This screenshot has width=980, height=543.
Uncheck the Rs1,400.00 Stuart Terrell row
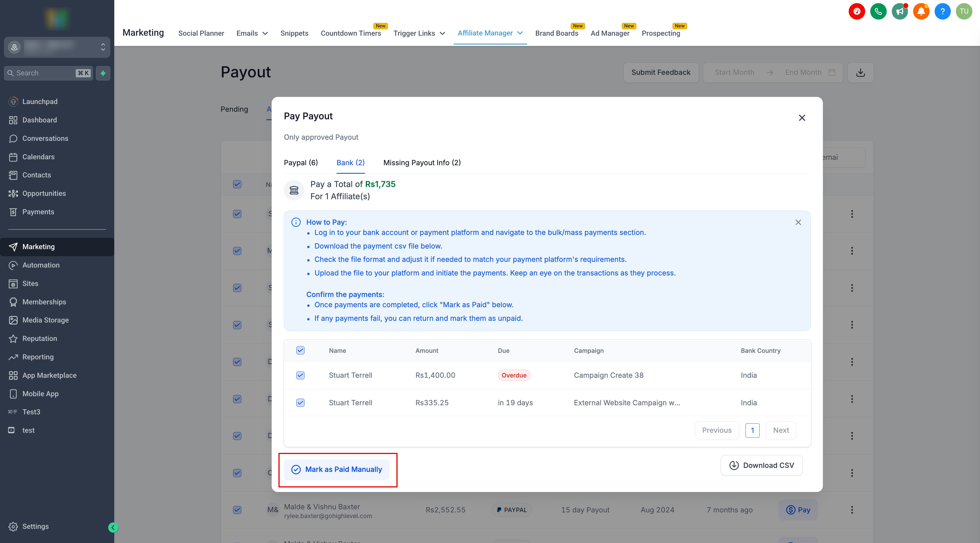point(300,375)
